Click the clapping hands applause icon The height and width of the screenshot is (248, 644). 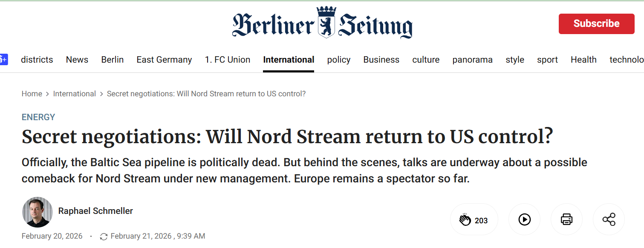(x=465, y=220)
